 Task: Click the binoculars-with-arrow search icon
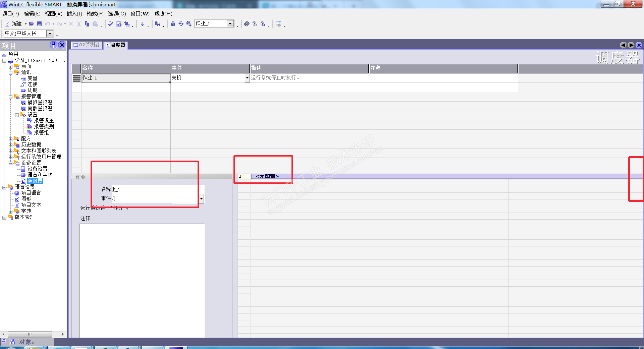(189, 24)
